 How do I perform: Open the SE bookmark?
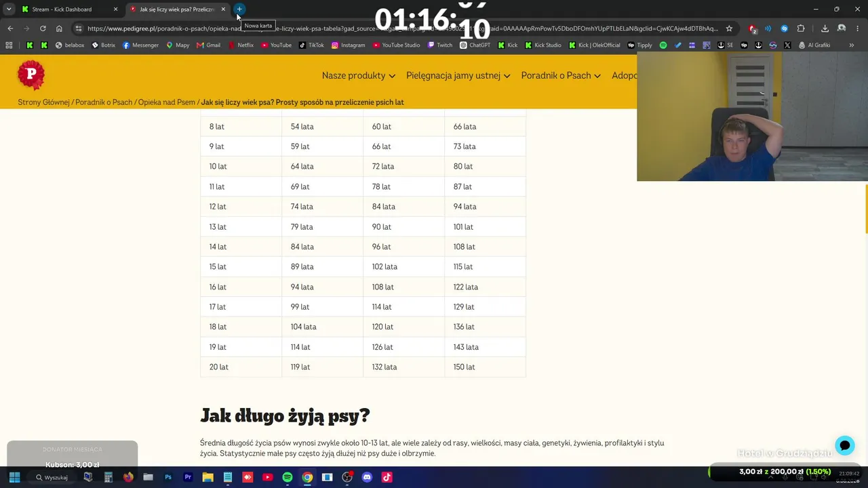tap(725, 45)
